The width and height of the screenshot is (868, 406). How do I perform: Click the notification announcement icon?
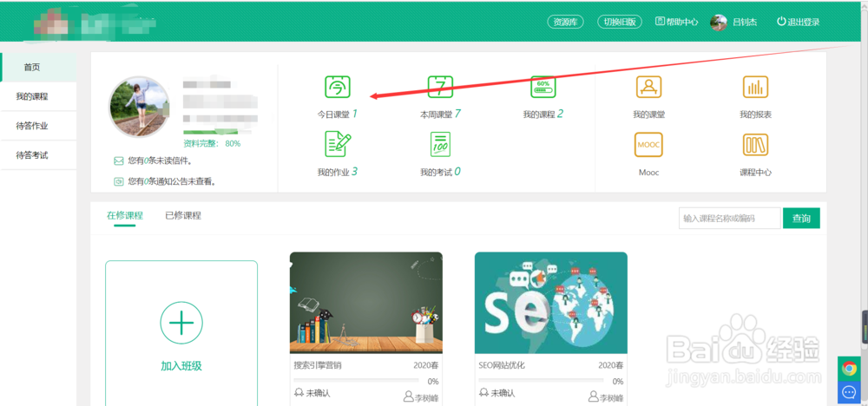118,181
